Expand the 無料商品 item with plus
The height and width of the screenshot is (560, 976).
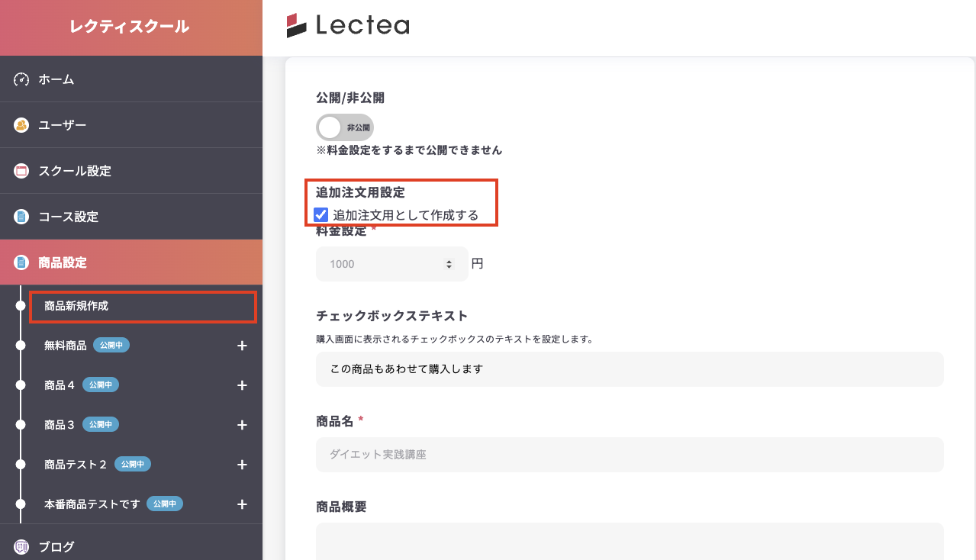[x=242, y=346]
